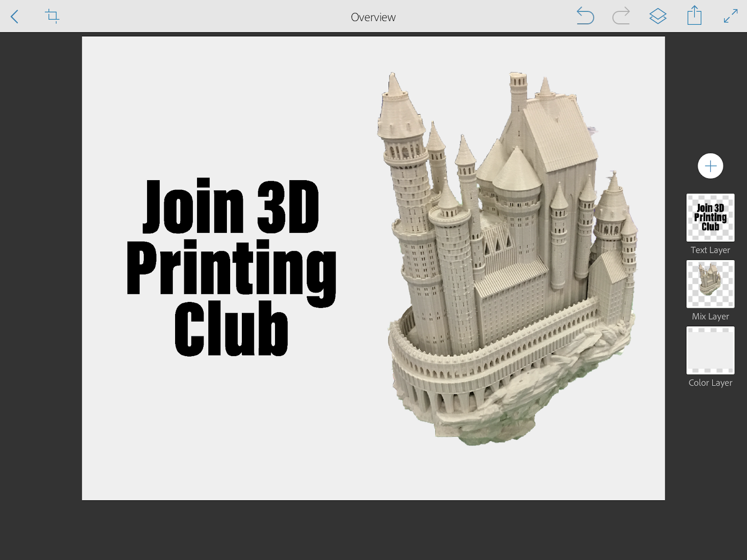The width and height of the screenshot is (747, 560).
Task: Select the castle image on canvas
Action: tap(507, 258)
